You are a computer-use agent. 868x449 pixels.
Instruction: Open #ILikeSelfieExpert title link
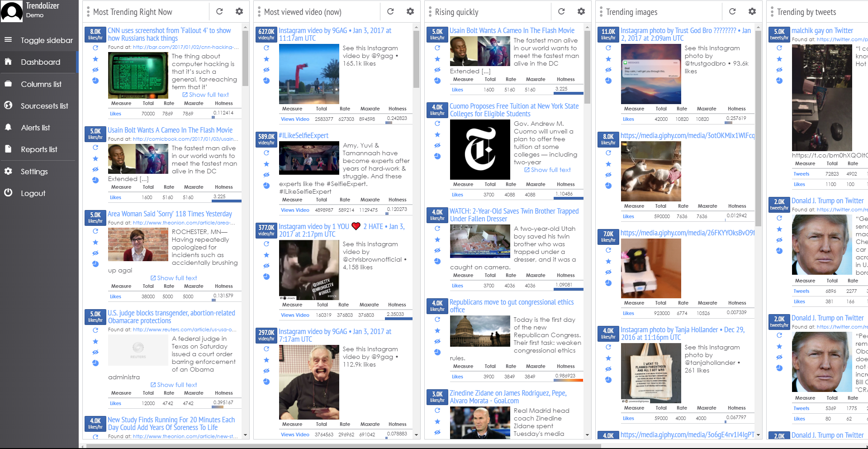(x=304, y=135)
